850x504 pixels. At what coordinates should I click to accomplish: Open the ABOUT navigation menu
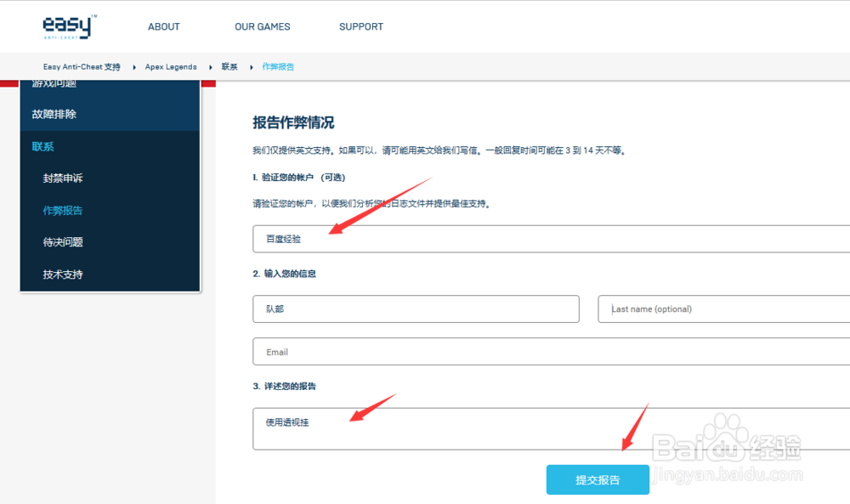(163, 26)
